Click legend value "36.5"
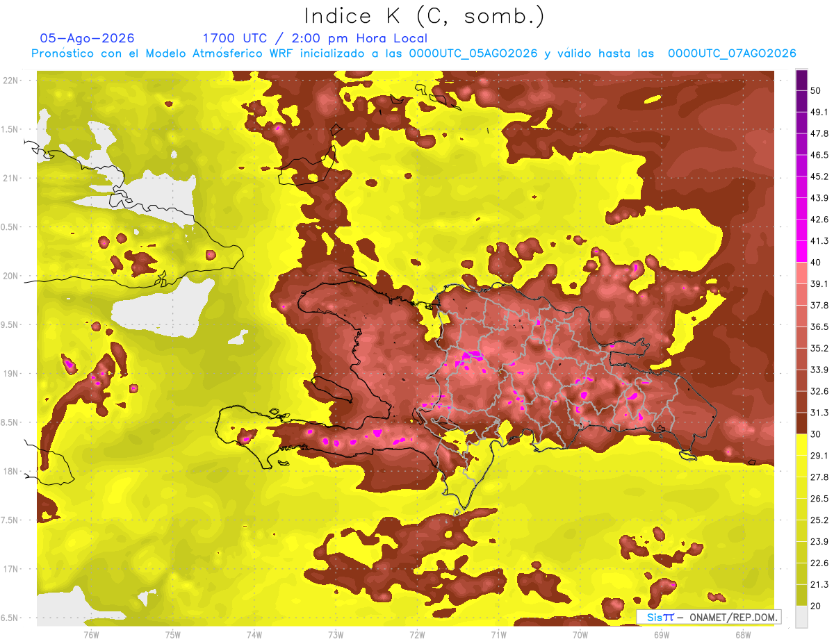This screenshot has height=644, width=834. point(819,327)
